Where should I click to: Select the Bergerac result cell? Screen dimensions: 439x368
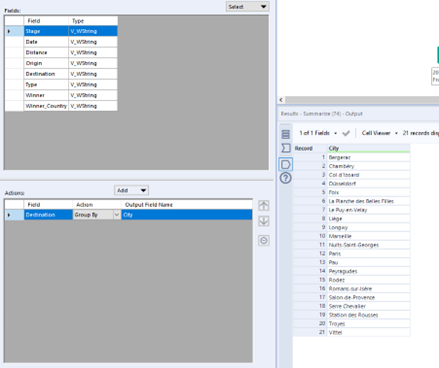(368, 157)
